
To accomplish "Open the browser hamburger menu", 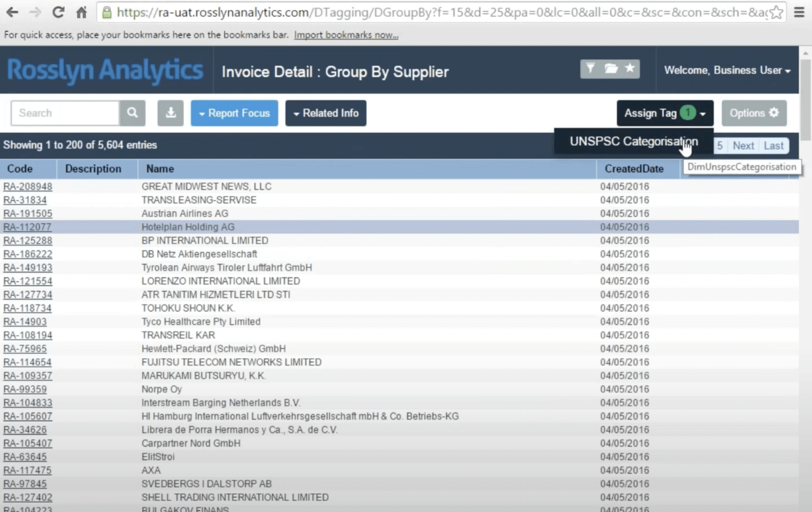I will 799,12.
